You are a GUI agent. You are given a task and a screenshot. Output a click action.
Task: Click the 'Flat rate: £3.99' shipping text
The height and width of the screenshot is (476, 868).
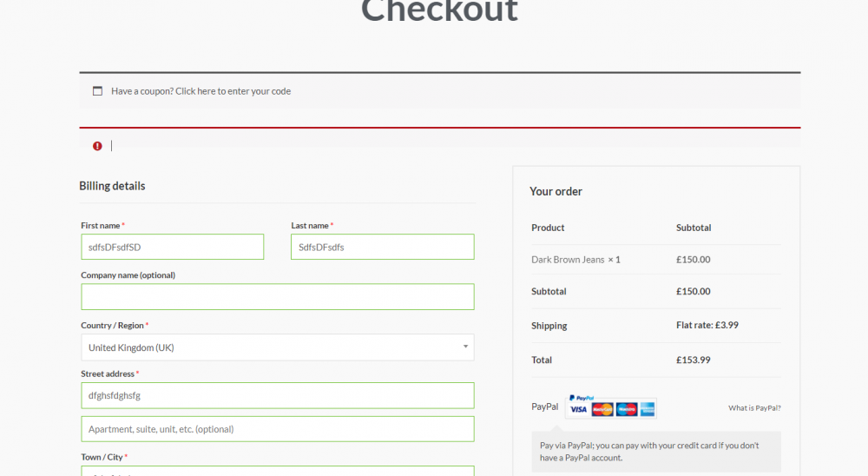click(707, 326)
